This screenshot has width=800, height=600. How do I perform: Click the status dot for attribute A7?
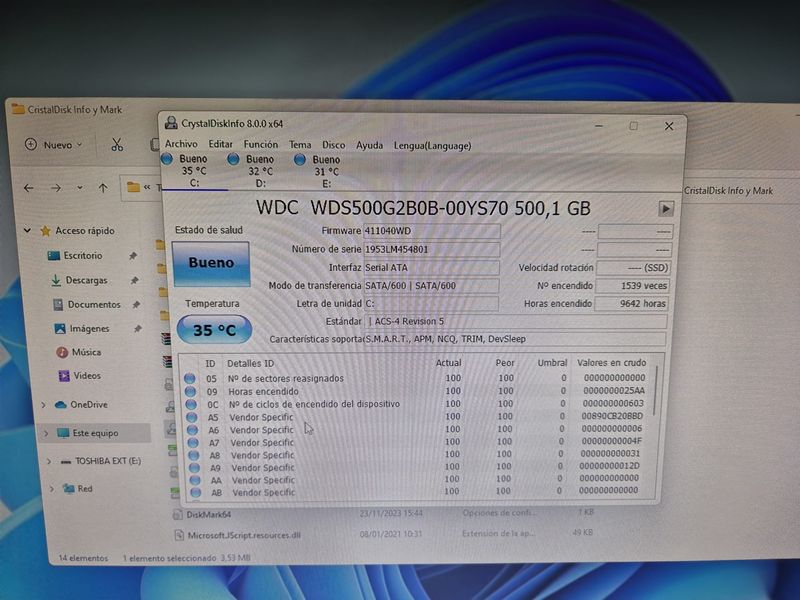tap(193, 442)
